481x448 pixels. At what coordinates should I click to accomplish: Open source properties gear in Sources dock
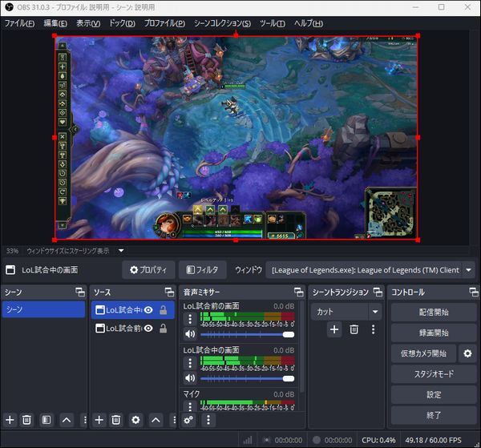coord(135,420)
